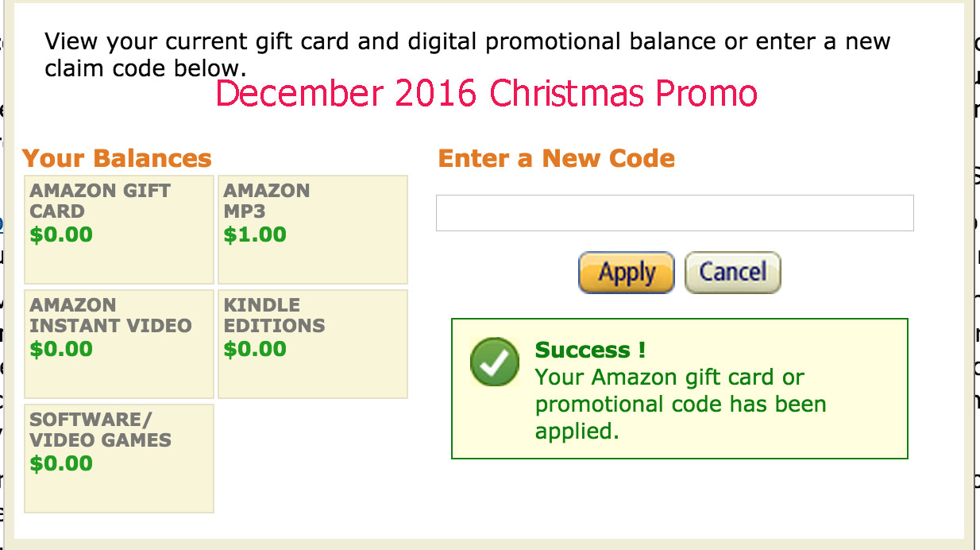
Task: Click the green Success ! heading
Action: point(590,350)
